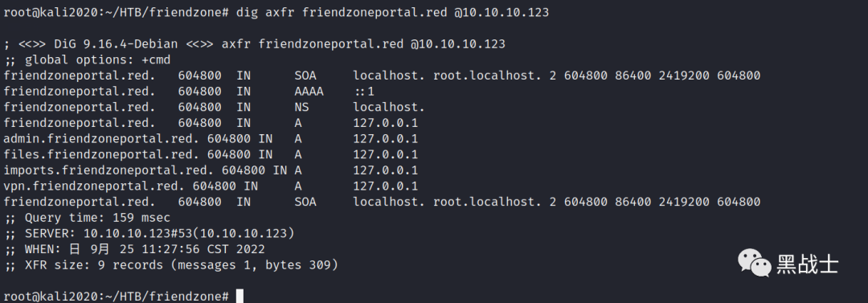The width and height of the screenshot is (868, 303).
Task: Click the SERVER 10.10.10.123#53 line
Action: click(149, 234)
